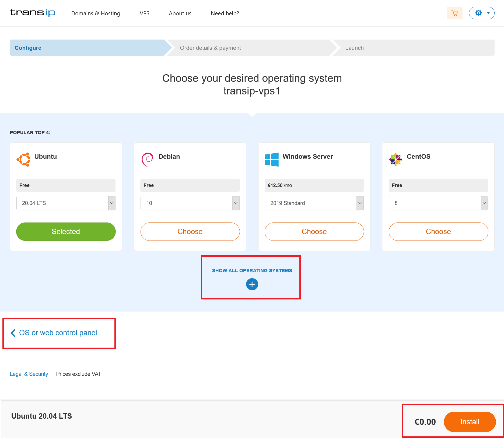Choose CentOS operating system

438,232
